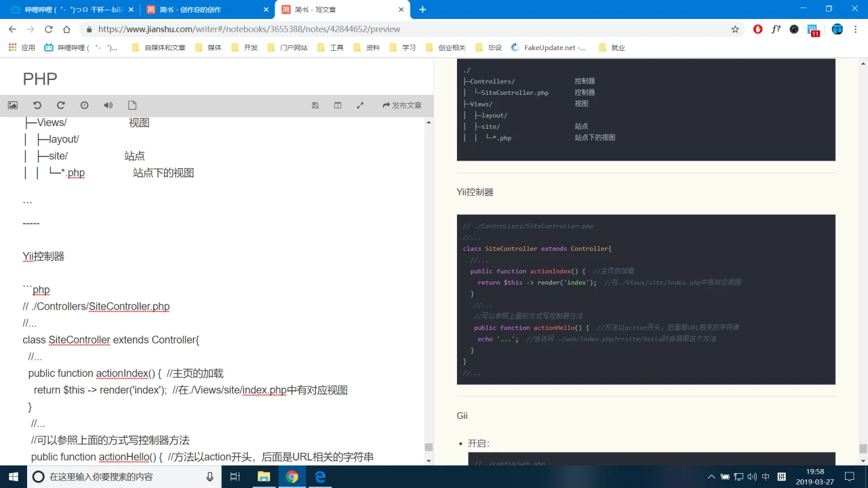Reload the Jianshu page
Image resolution: width=868 pixels, height=488 pixels.
click(48, 29)
